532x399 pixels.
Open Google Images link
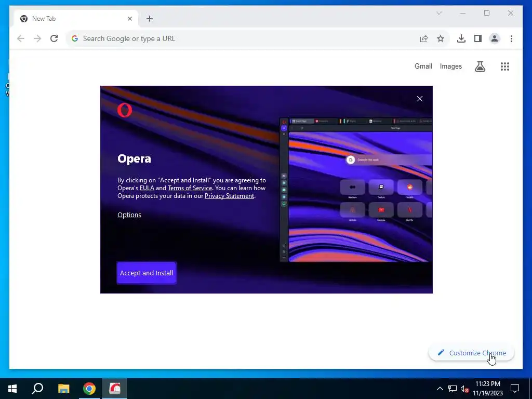(x=450, y=66)
